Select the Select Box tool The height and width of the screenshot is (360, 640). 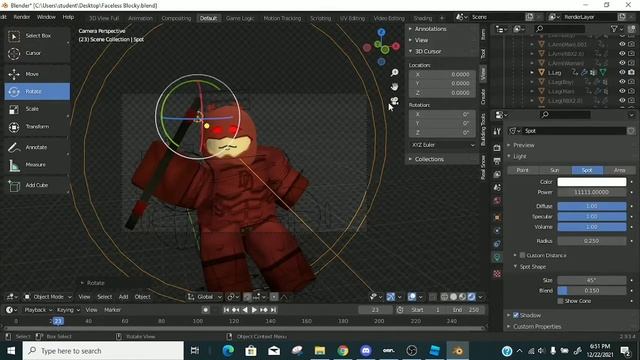(x=37, y=36)
